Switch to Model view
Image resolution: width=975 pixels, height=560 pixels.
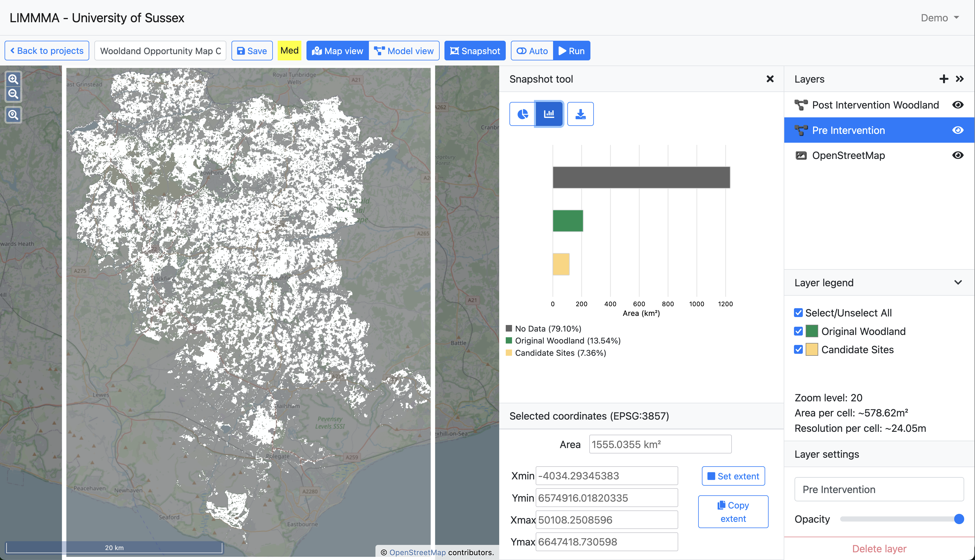404,51
